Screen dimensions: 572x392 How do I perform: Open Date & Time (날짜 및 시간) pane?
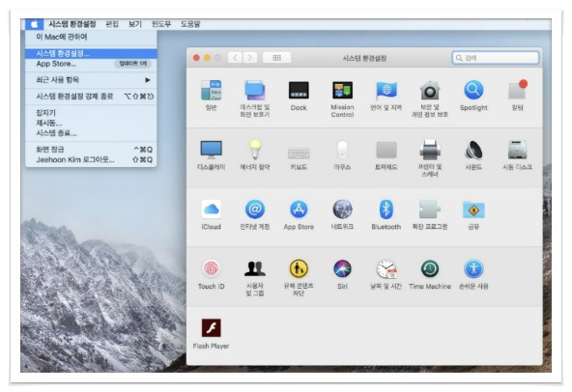click(386, 269)
